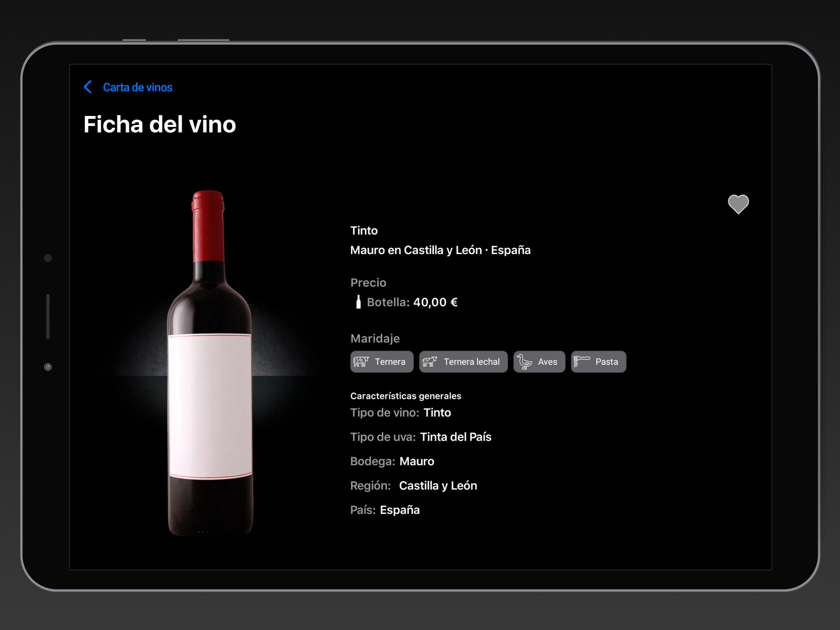The image size is (840, 630).
Task: Click Características generales heading
Action: coord(406,396)
